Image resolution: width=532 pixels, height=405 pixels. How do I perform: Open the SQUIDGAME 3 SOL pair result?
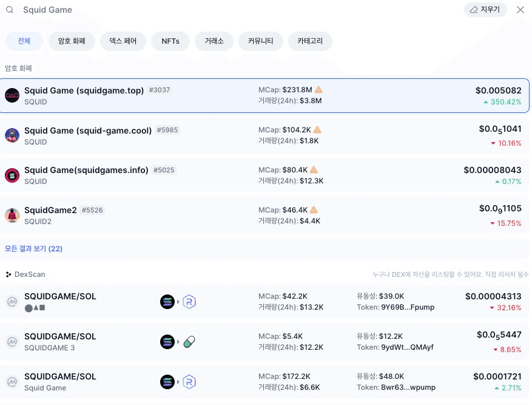coord(264,342)
